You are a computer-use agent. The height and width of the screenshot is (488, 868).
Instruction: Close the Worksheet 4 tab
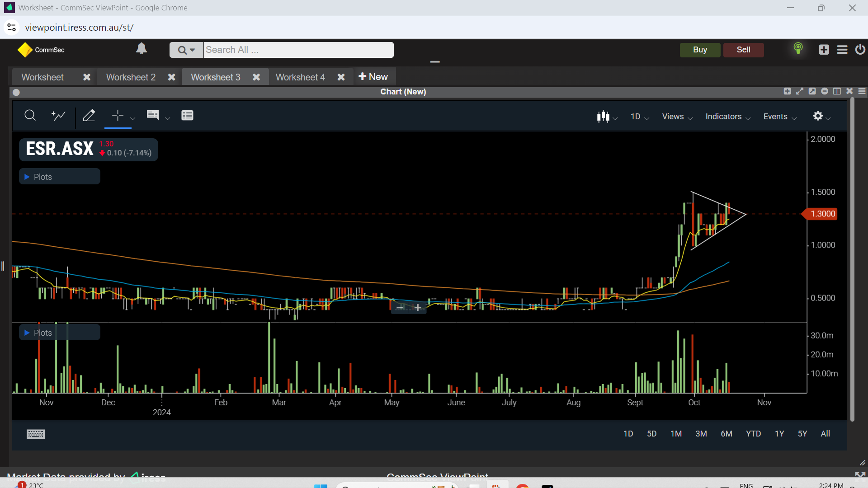click(341, 77)
